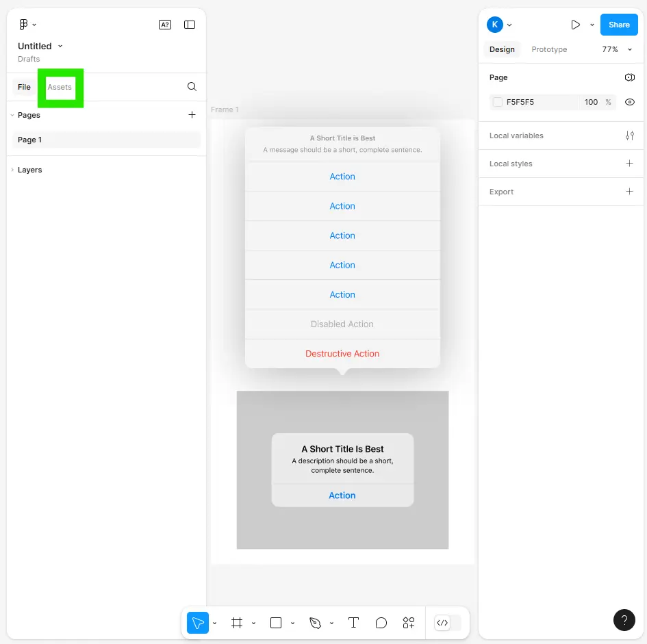Open the zoom percentage dropdown
Screen dimensions: 647x644
click(617, 49)
